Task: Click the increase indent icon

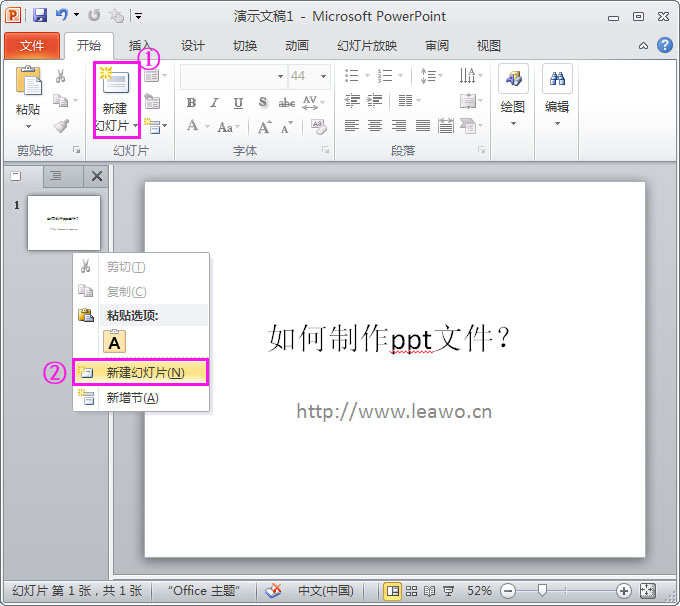Action: pos(375,101)
